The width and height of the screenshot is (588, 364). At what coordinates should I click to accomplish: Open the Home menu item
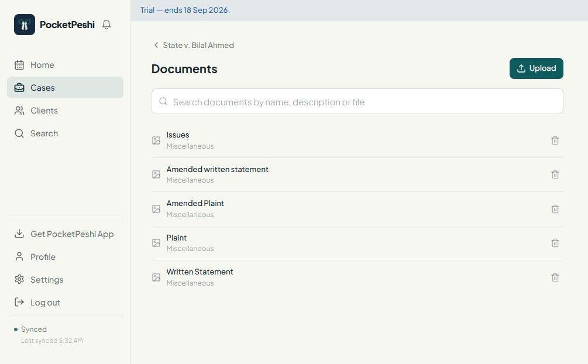click(x=65, y=65)
